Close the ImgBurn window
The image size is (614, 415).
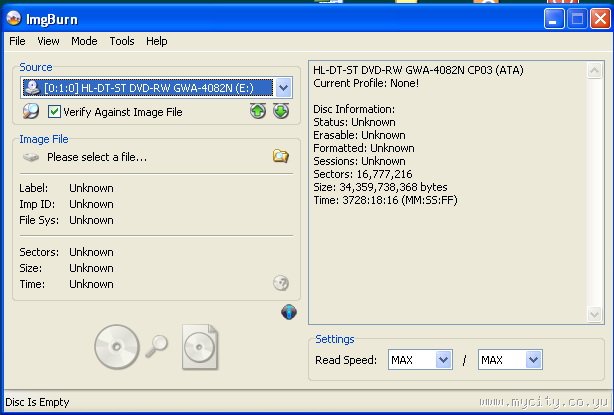click(601, 19)
